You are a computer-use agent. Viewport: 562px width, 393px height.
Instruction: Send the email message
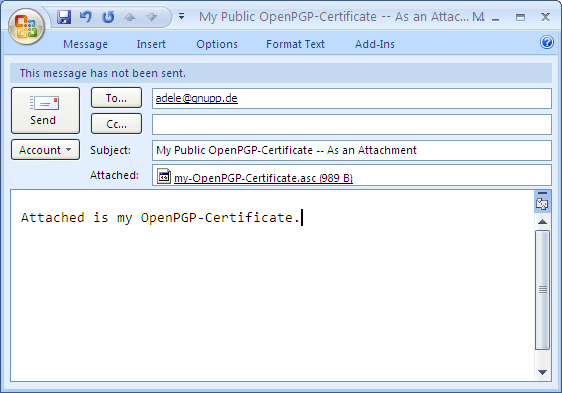click(46, 110)
